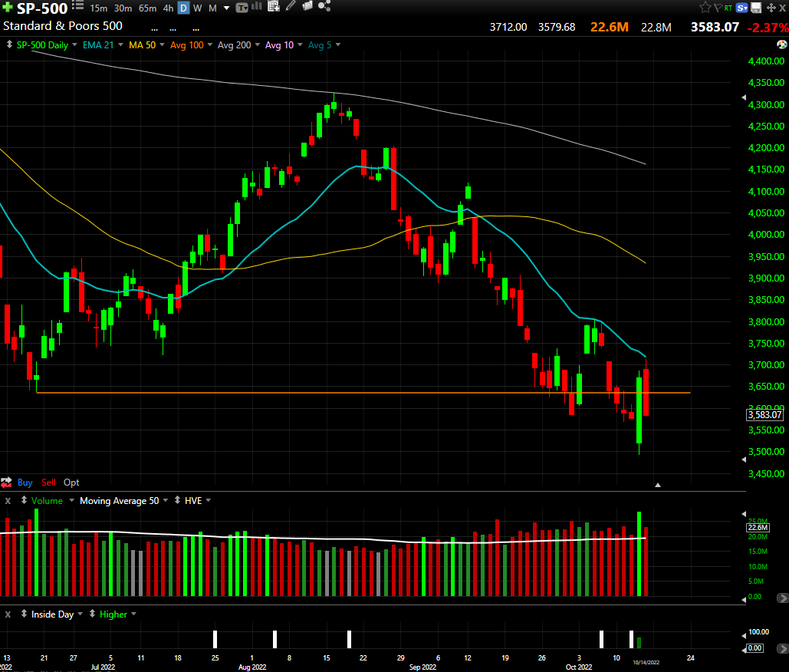
Task: Open the MA 50 indicator dropdown
Action: 162,44
